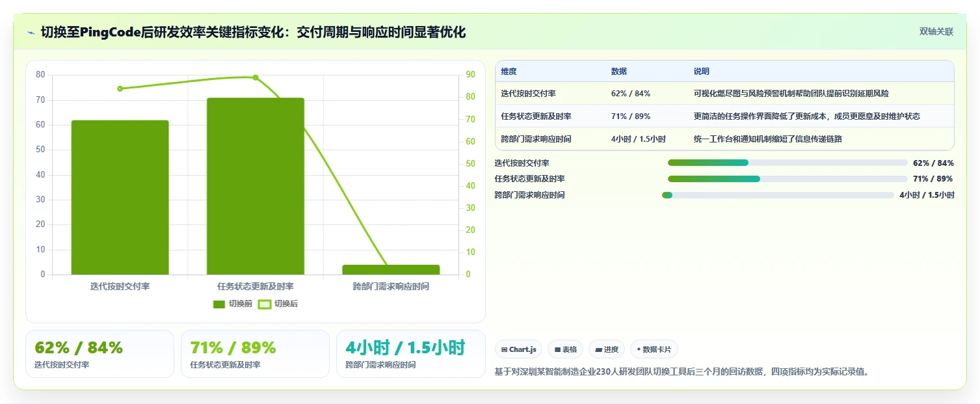Open the 62% / 84% data card
Screen dimensions: 980x404
tap(99, 354)
